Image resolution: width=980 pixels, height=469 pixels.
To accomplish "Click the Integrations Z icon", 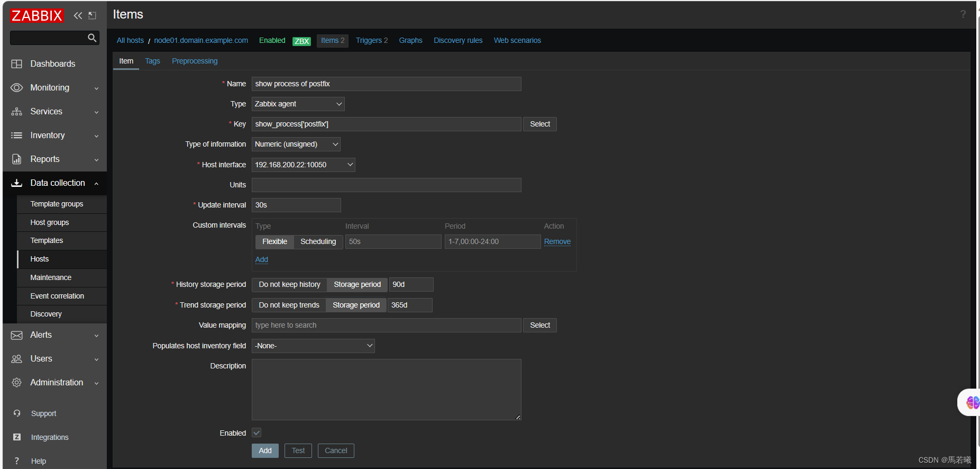I will click(17, 437).
